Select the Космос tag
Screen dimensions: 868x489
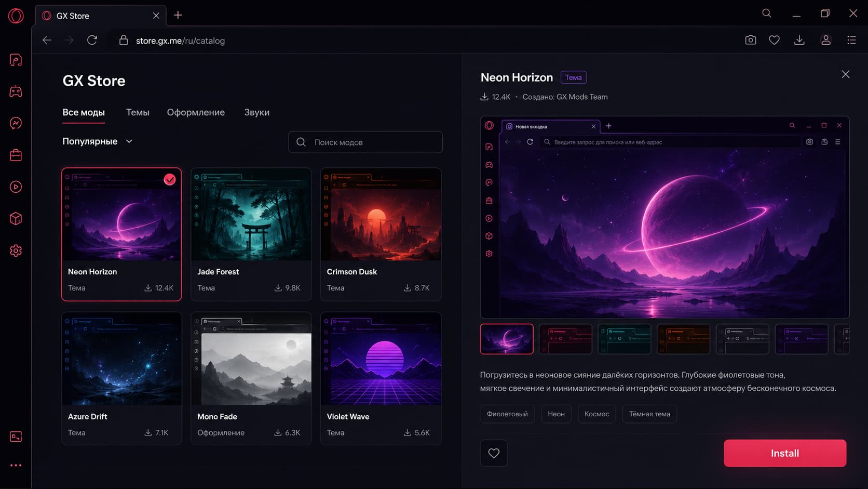point(596,414)
